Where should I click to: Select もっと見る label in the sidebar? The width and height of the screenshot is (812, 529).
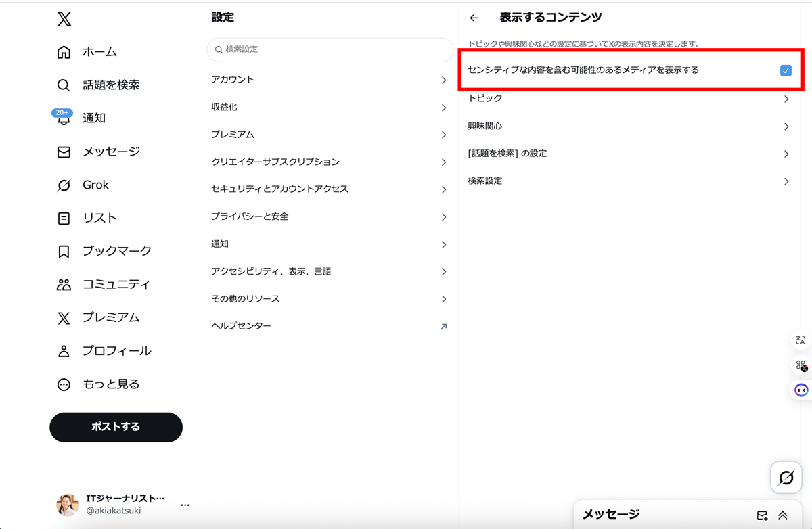(x=111, y=384)
